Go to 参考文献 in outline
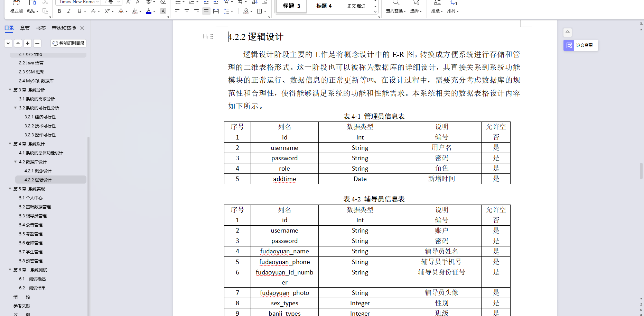This screenshot has height=316, width=644. [x=22, y=306]
